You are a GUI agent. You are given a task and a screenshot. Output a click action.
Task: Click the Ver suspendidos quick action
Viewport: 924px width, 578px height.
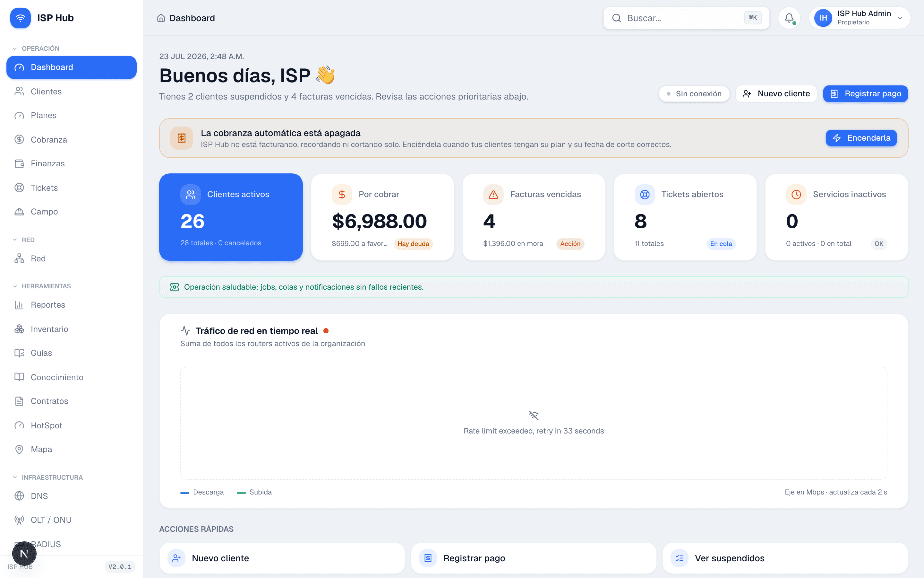pyautogui.click(x=785, y=558)
